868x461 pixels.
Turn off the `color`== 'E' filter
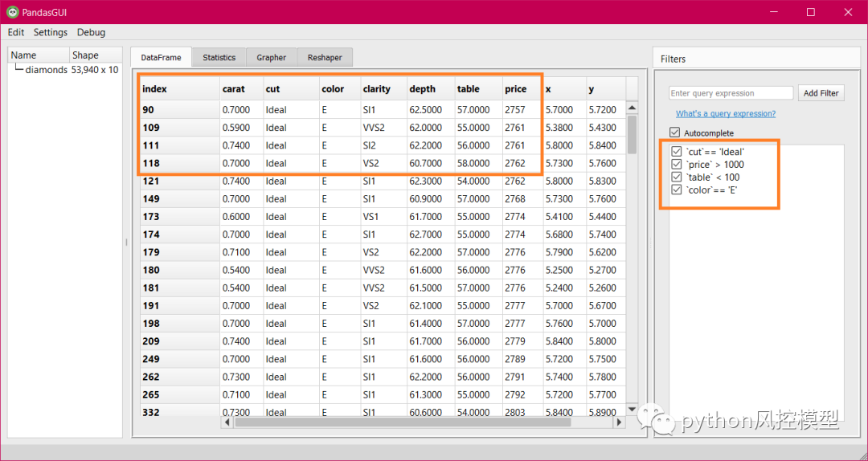click(677, 190)
